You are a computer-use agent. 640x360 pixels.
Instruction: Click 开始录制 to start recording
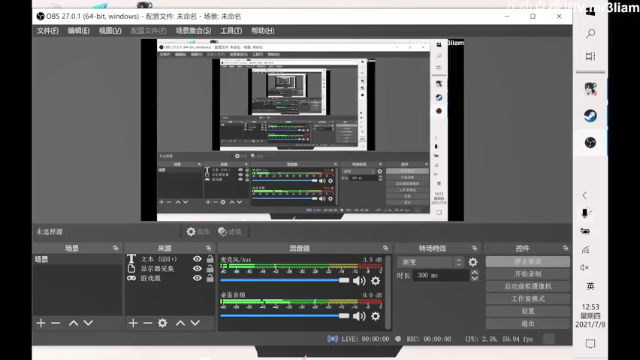point(528,274)
